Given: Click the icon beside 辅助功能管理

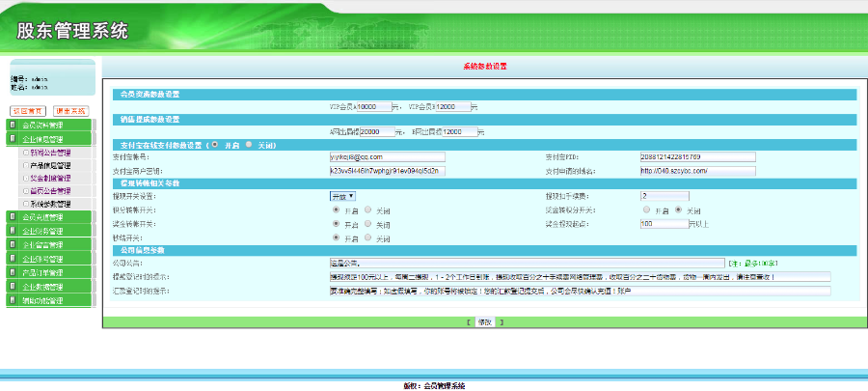Looking at the screenshot, I should tap(13, 300).
